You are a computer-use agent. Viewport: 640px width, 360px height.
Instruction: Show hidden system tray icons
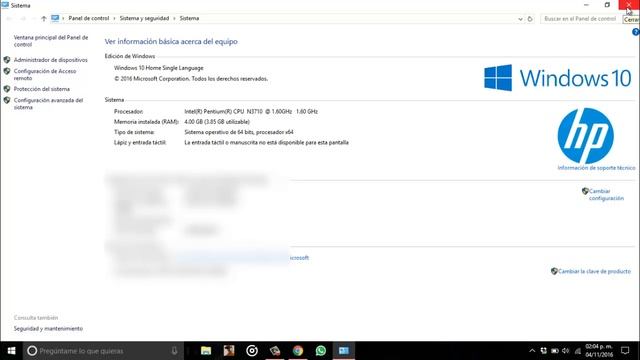pyautogui.click(x=532, y=351)
